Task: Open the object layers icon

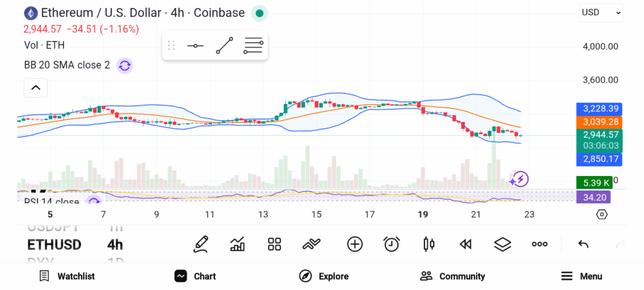Action: coord(502,244)
